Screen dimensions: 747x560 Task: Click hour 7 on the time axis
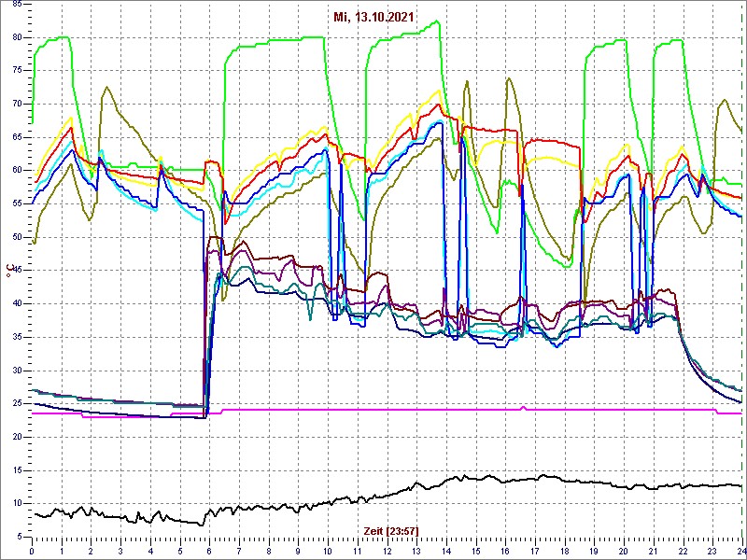(x=239, y=552)
